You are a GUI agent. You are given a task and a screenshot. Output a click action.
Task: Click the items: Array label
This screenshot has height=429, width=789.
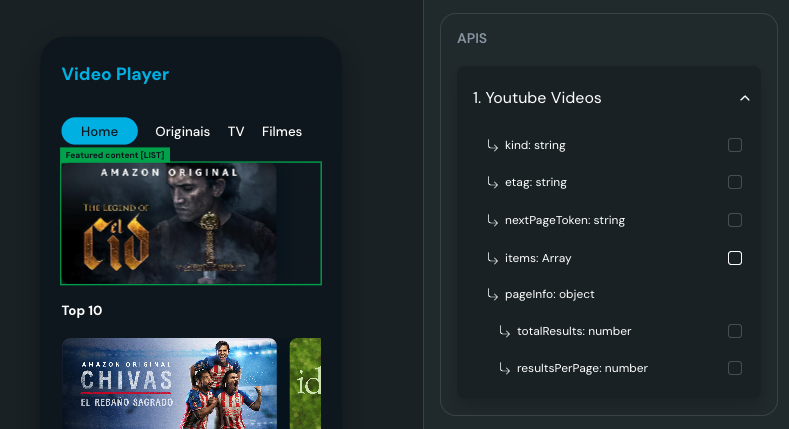(538, 258)
